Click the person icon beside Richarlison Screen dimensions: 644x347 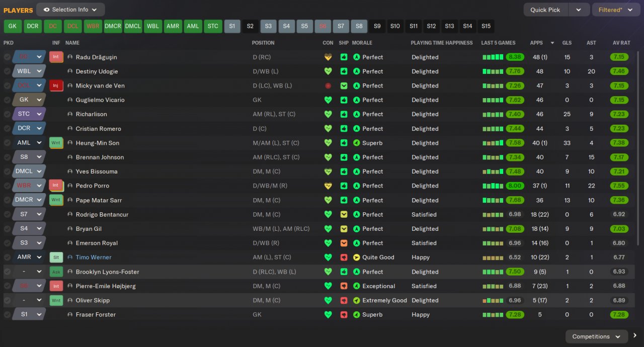pyautogui.click(x=70, y=114)
